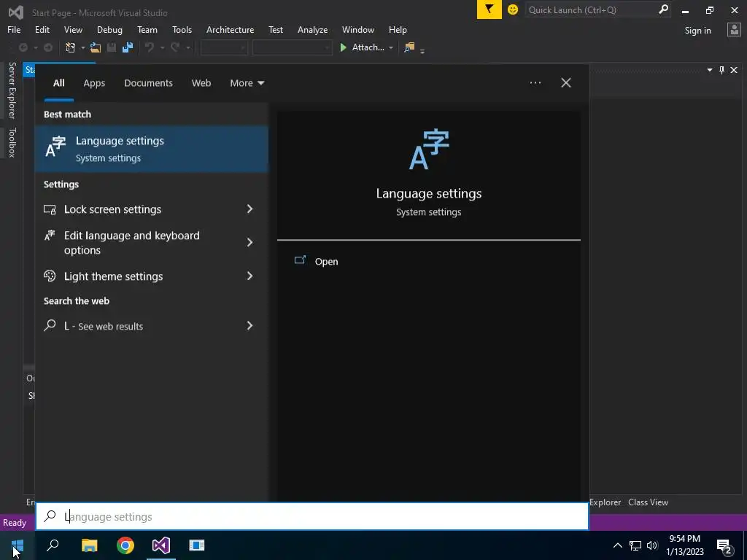This screenshot has height=560, width=747.
Task: Open the Server Explorer side tab
Action: tap(12, 90)
